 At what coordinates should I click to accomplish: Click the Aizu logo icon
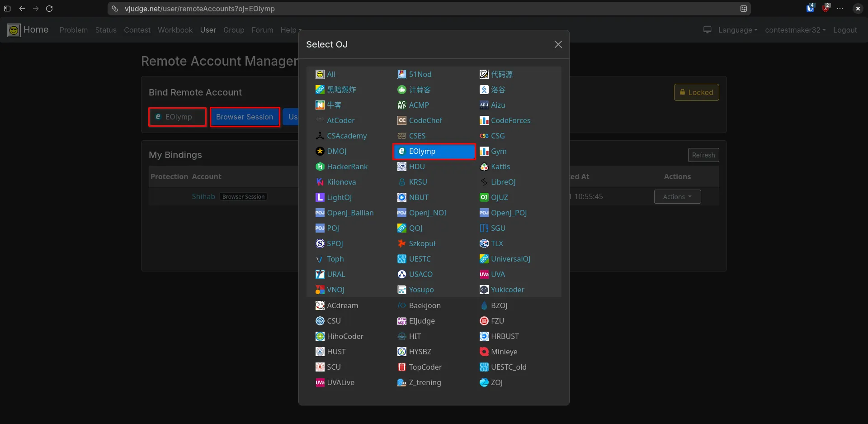(484, 105)
